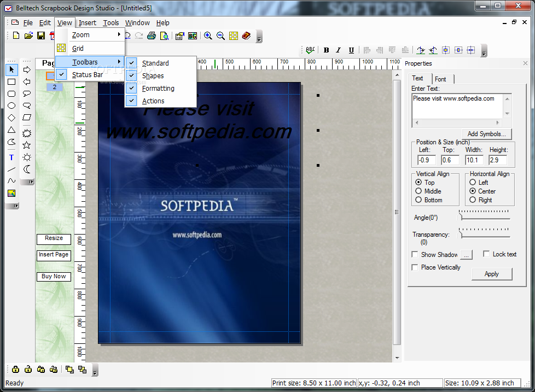Screen dimensions: 535x392
Task: Click the Open folder icon
Action: (28, 36)
